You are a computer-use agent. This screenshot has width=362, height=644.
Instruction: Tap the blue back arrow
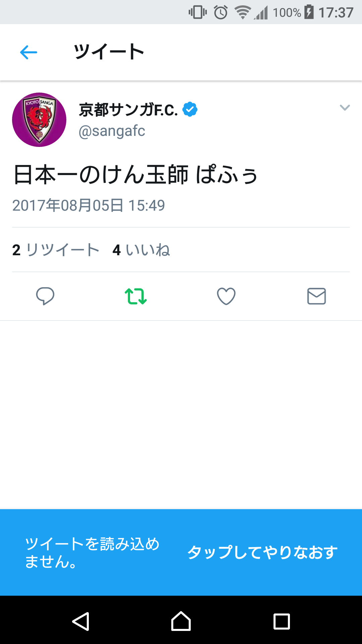point(28,52)
